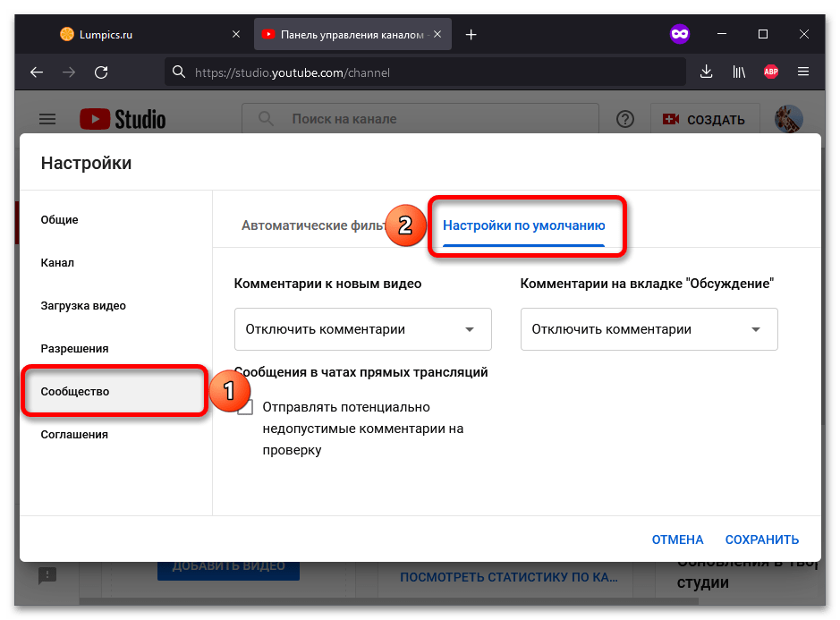Minimize the browser window
Screen dimensions: 840x620
pyautogui.click(x=722, y=34)
